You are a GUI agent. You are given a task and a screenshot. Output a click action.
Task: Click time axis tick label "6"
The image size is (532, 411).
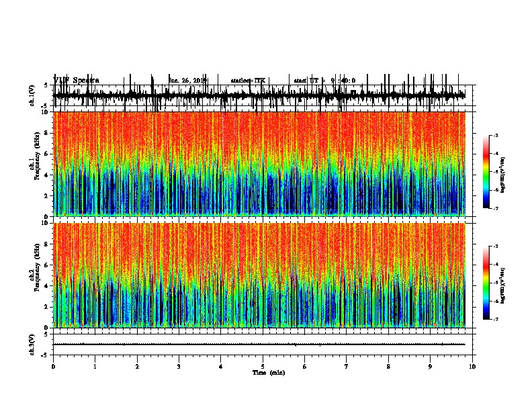(305, 367)
